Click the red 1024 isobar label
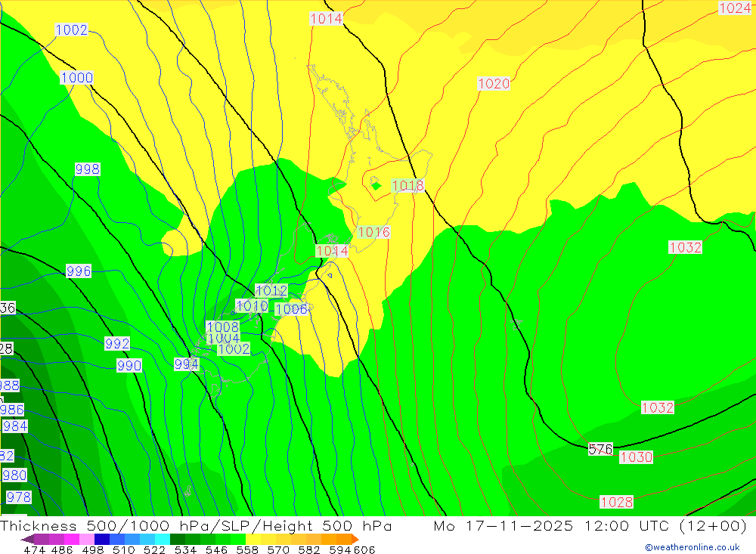 [x=735, y=8]
